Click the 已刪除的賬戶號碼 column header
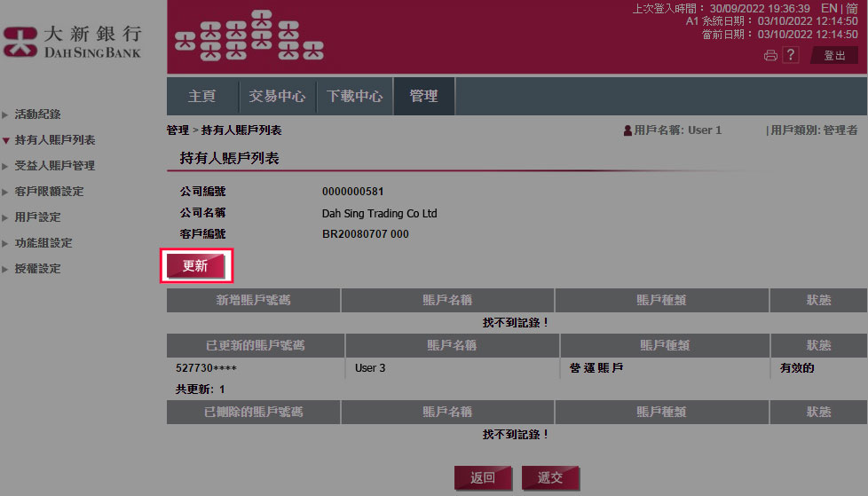Image resolution: width=868 pixels, height=496 pixels. coord(253,412)
